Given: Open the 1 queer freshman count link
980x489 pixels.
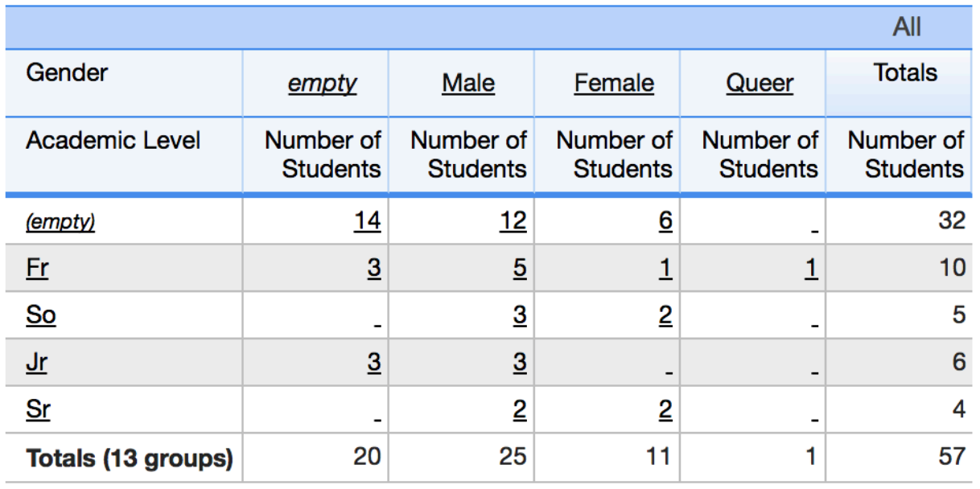Looking at the screenshot, I should click(813, 266).
